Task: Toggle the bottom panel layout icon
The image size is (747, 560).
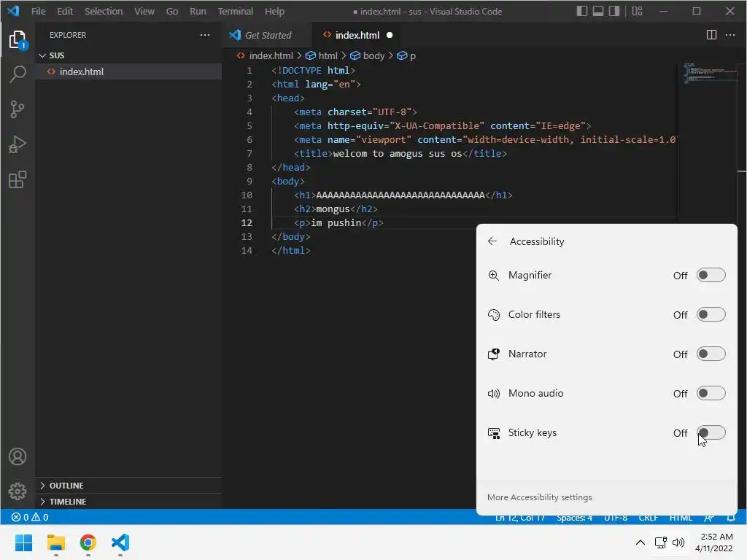Action: (598, 11)
